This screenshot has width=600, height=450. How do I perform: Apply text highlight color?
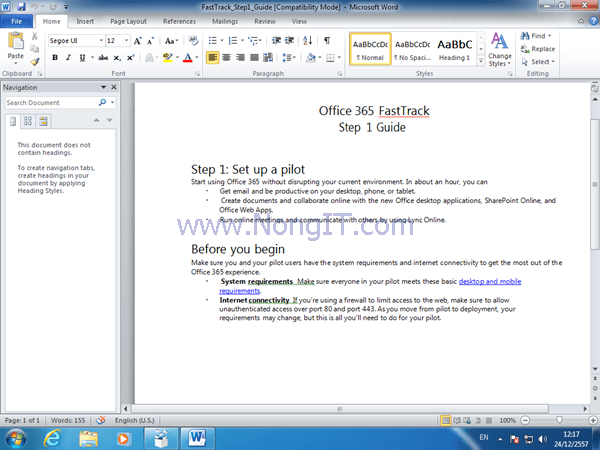click(x=167, y=58)
